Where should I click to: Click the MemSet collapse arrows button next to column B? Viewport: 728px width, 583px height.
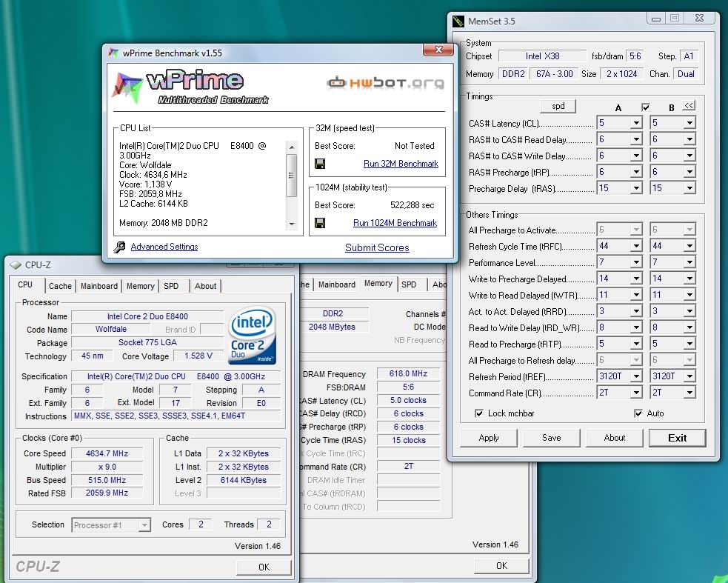[689, 106]
